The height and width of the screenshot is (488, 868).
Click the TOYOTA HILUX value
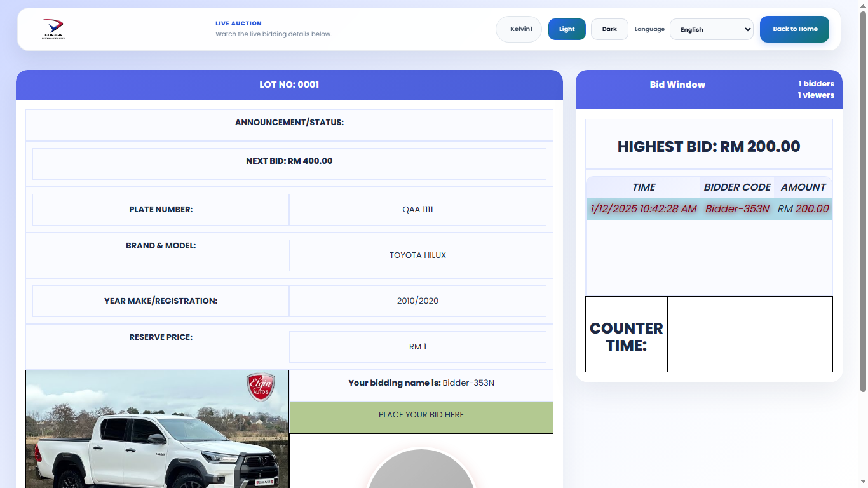pyautogui.click(x=417, y=255)
